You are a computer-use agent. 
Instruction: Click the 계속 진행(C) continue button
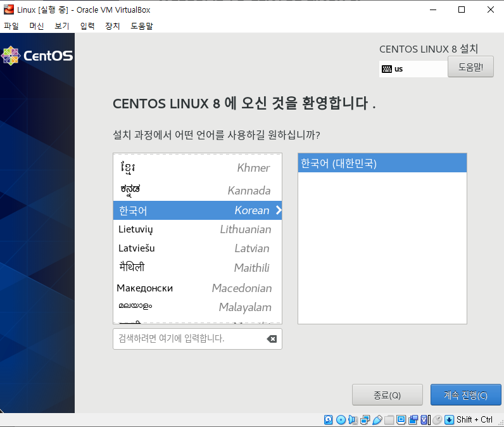tap(466, 395)
